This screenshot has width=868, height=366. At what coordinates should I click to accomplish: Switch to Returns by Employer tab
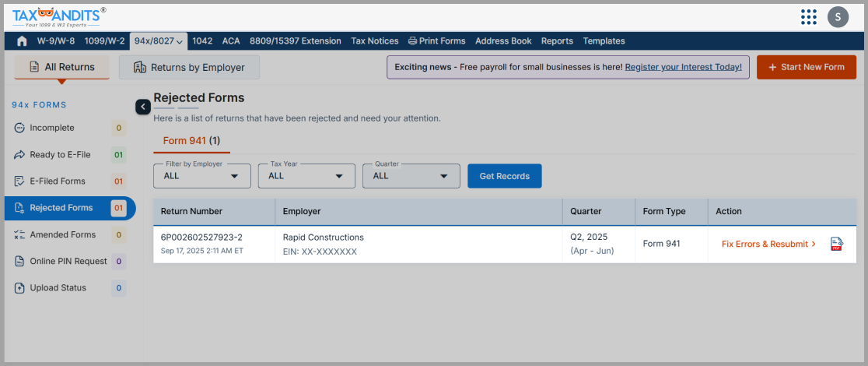pyautogui.click(x=189, y=67)
